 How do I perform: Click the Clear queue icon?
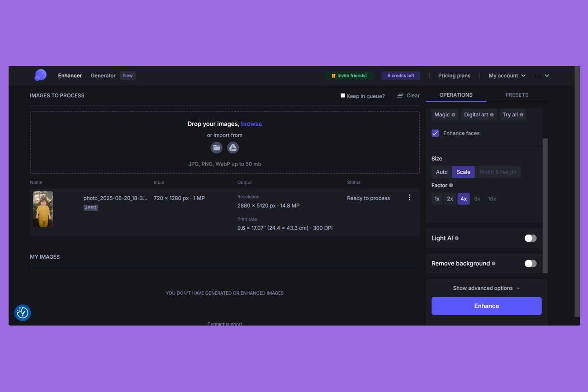pos(400,96)
